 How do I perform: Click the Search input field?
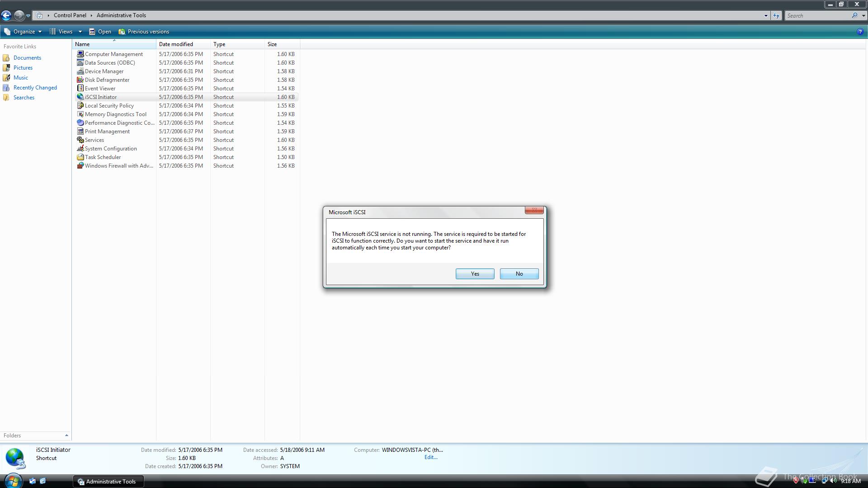[x=817, y=15]
